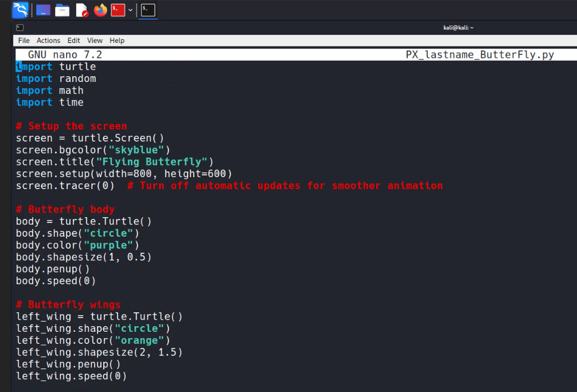Open the file manager icon
577x392 pixels.
point(62,10)
